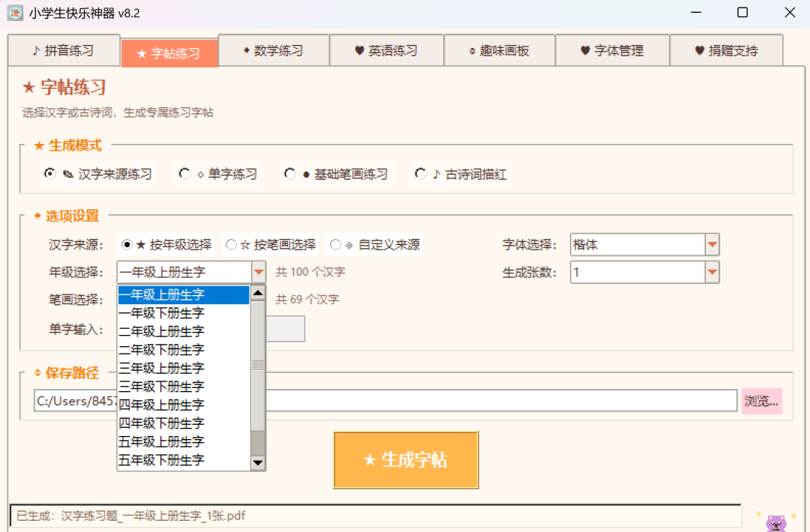Image resolution: width=810 pixels, height=532 pixels.
Task: Expand the 生成张数 dropdown arrow
Action: 712,272
